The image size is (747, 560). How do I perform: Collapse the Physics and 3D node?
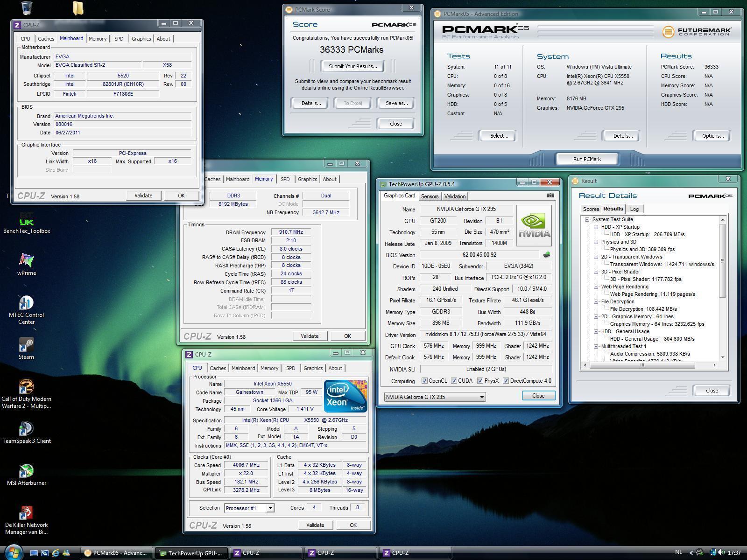(596, 242)
